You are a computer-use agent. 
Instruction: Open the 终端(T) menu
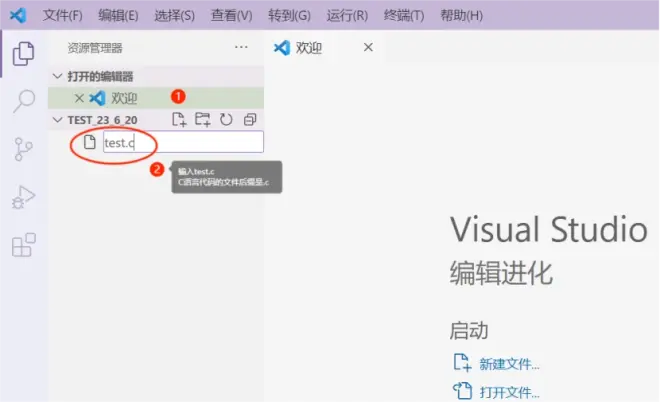coord(404,16)
